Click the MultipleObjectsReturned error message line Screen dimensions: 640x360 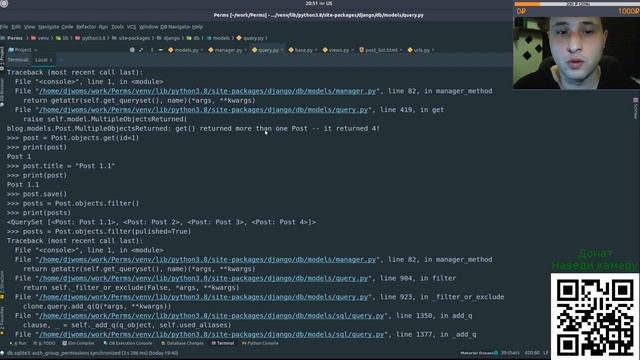pos(193,129)
